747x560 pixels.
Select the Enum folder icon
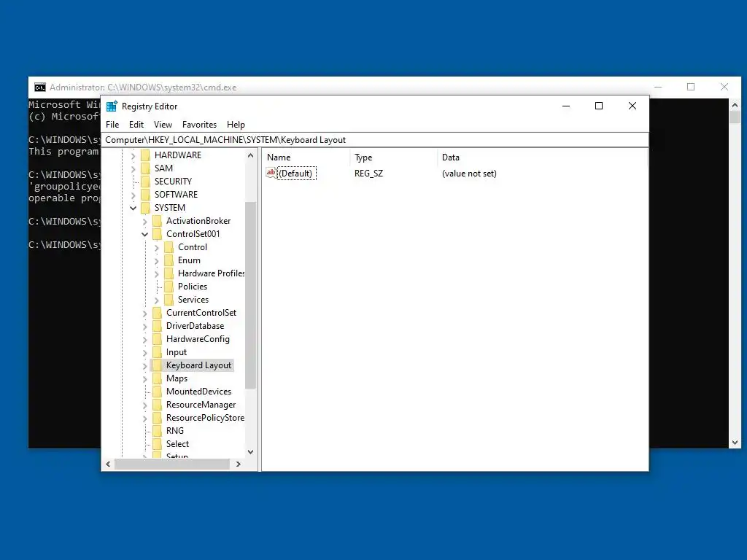pos(169,260)
